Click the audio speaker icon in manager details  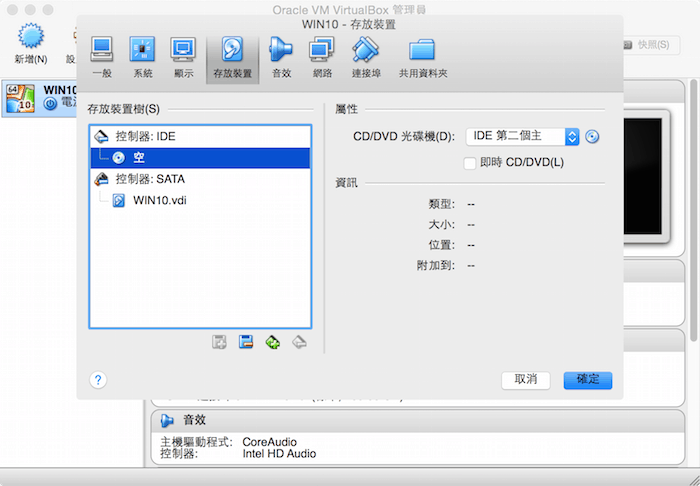click(x=167, y=420)
